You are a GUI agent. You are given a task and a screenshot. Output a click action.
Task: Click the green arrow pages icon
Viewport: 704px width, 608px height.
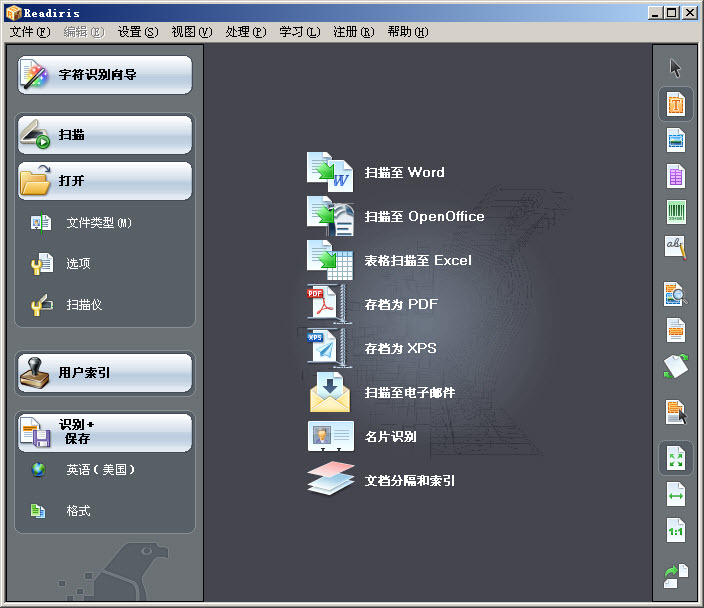pos(675,576)
